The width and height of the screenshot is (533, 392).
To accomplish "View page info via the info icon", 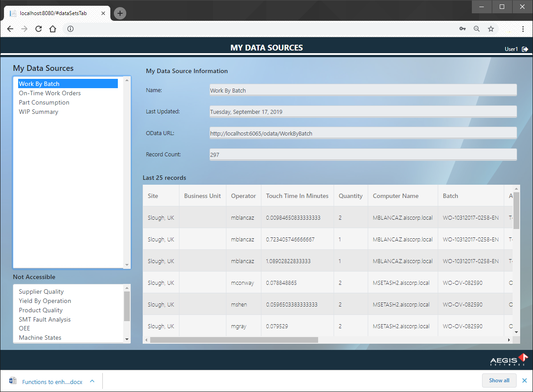I will [x=70, y=29].
